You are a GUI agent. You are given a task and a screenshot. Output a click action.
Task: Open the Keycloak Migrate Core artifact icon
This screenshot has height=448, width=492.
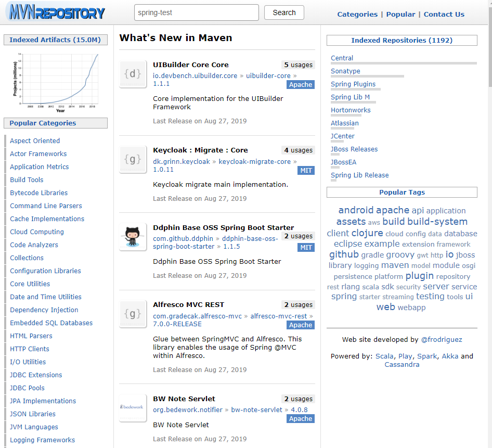[133, 160]
